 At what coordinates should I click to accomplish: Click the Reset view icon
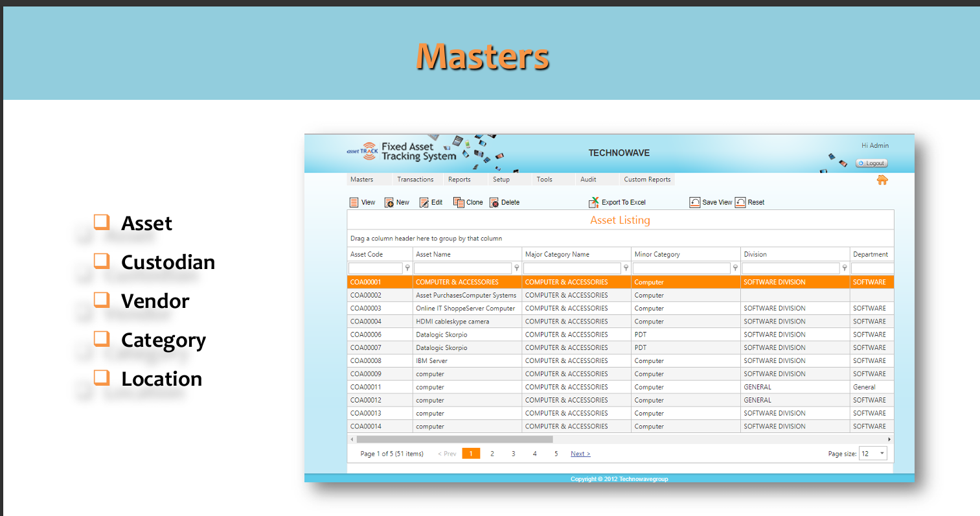(x=740, y=202)
